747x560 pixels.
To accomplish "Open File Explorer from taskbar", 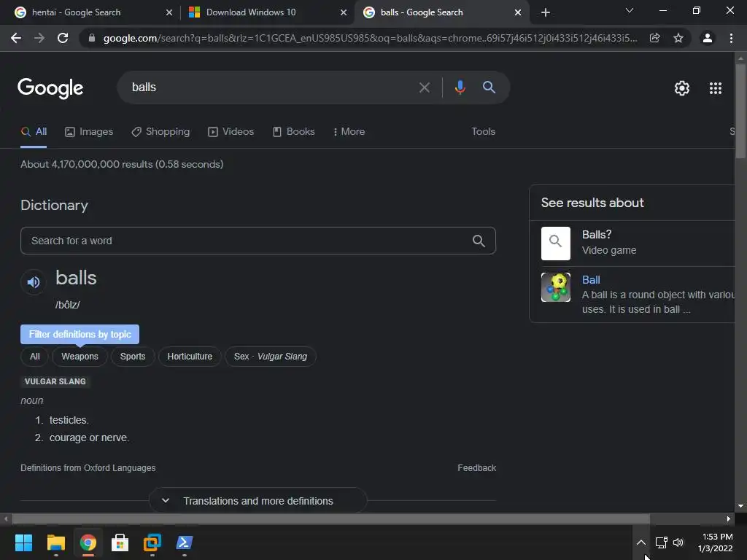I will click(x=55, y=542).
